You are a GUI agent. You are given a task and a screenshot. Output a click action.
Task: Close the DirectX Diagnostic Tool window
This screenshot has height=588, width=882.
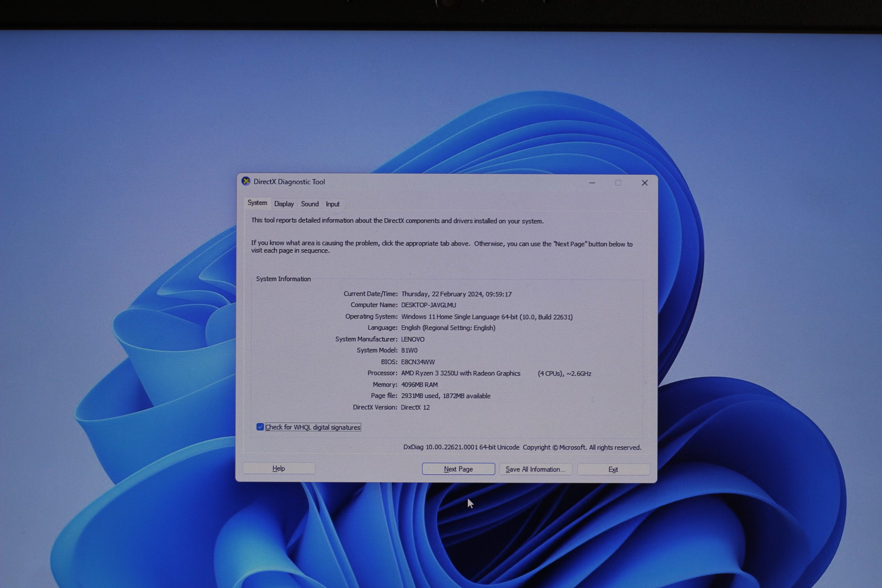(x=645, y=183)
